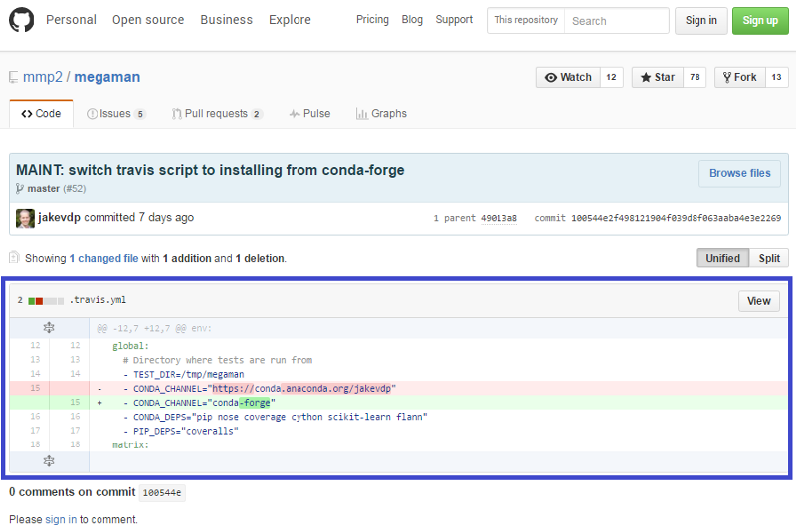This screenshot has height=532, width=796.
Task: Click the repository book icon beside mmp2
Action: [x=13, y=78]
